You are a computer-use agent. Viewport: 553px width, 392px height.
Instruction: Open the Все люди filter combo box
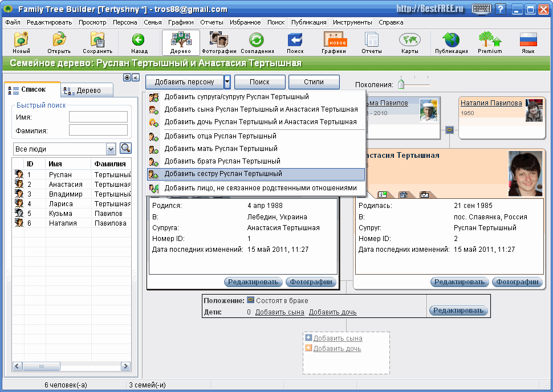point(64,149)
